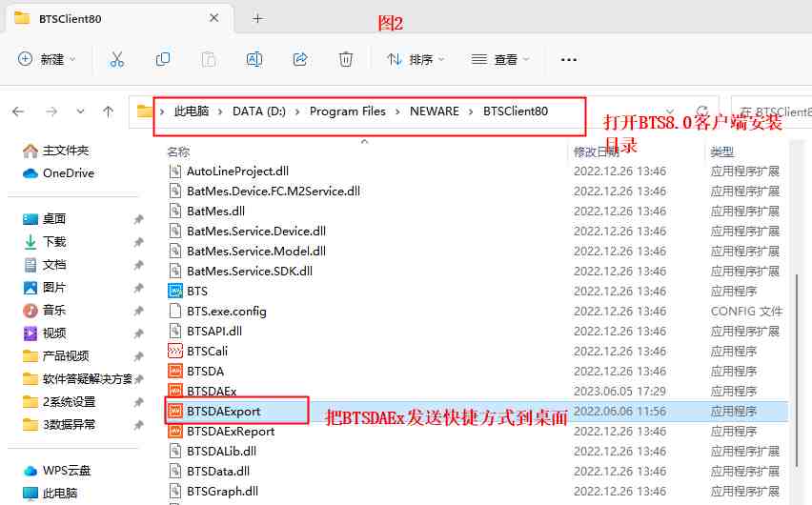
Task: Go forward with the right arrow button
Action: [x=51, y=111]
